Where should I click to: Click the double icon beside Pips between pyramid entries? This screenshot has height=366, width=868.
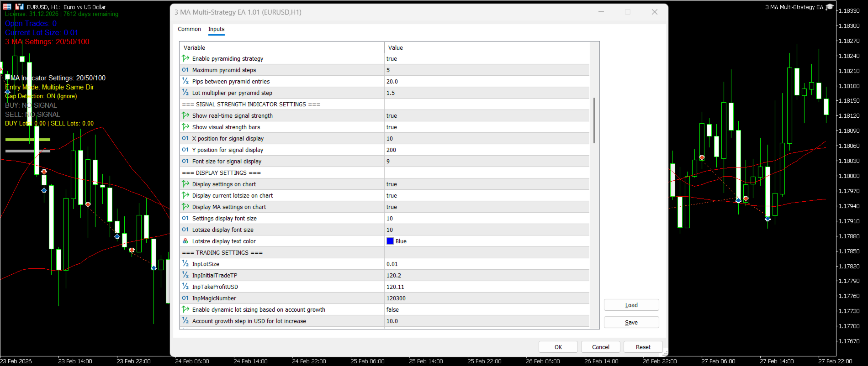(185, 81)
